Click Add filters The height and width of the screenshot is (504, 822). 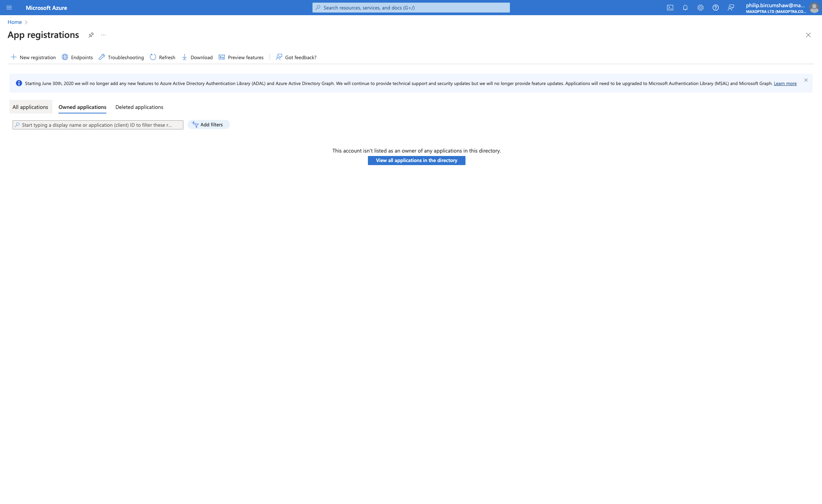click(208, 124)
